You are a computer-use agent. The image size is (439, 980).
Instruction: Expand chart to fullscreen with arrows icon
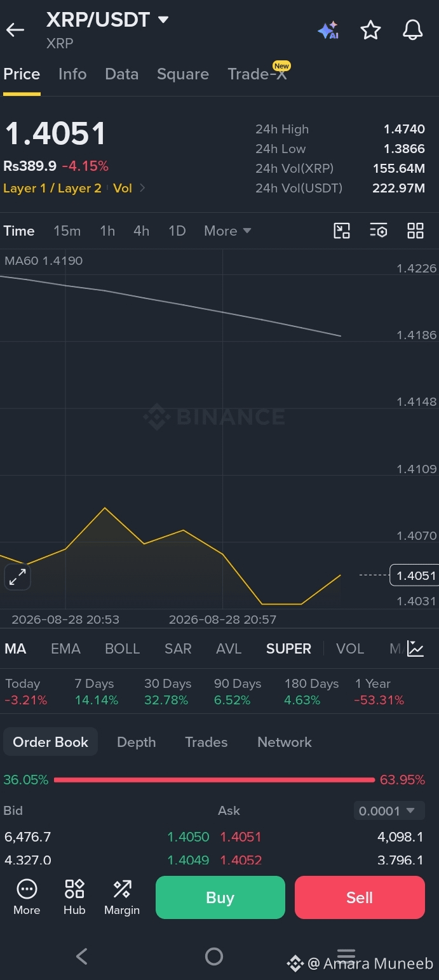coord(17,577)
